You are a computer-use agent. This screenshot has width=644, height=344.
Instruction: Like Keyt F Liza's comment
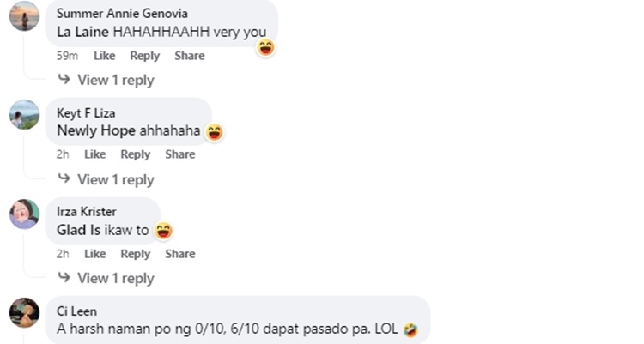[x=94, y=154]
